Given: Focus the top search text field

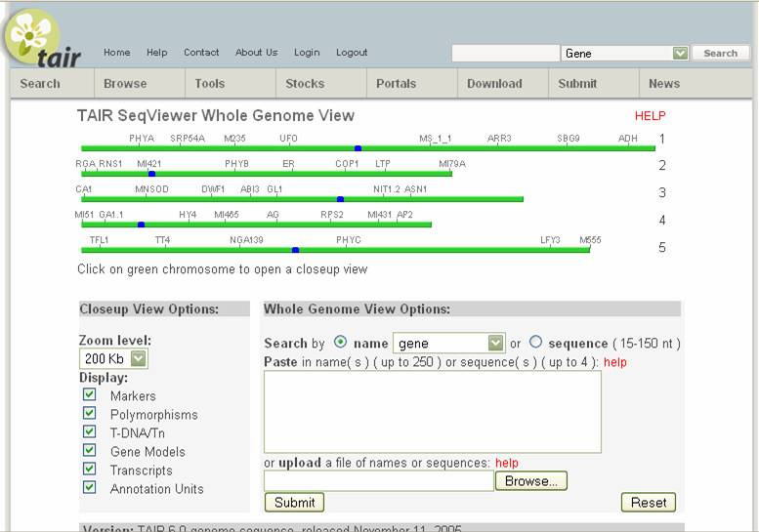Looking at the screenshot, I should coord(505,53).
